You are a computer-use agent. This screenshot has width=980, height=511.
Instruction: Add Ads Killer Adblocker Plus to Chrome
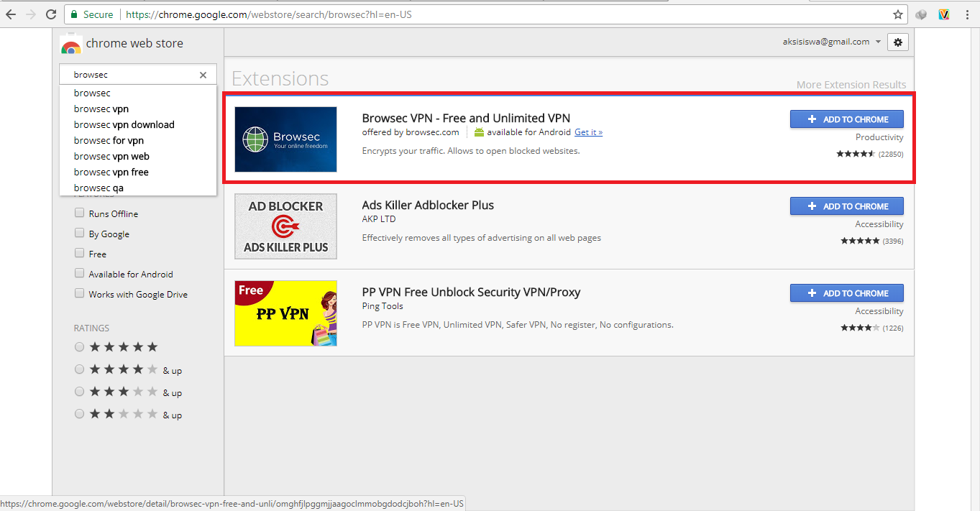coord(847,206)
